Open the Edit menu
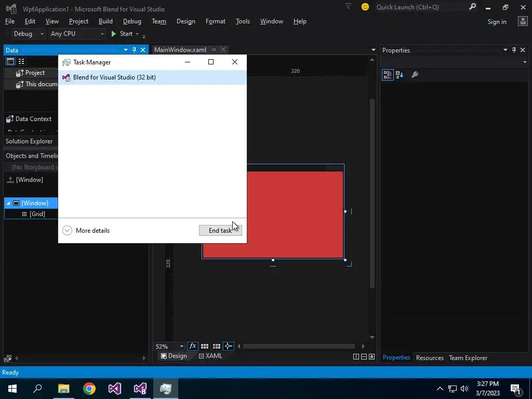The image size is (532, 399). click(x=30, y=21)
